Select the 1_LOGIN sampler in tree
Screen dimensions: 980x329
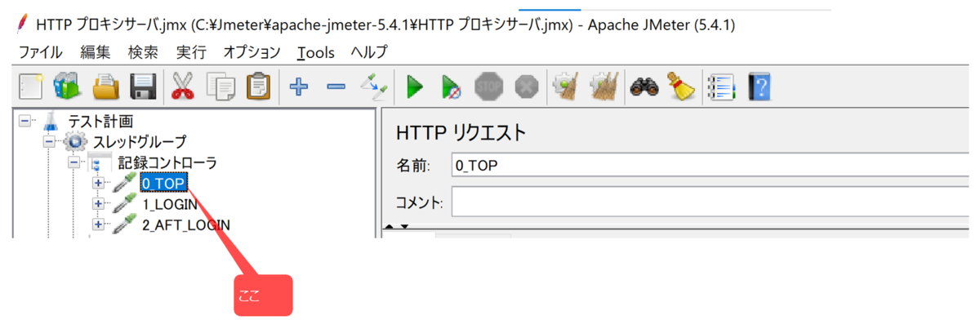click(x=170, y=203)
